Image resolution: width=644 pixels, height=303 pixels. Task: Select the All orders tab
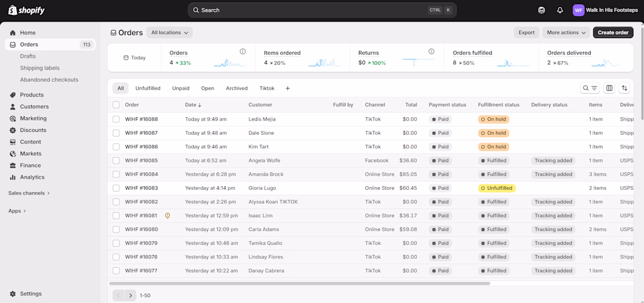[x=121, y=88]
